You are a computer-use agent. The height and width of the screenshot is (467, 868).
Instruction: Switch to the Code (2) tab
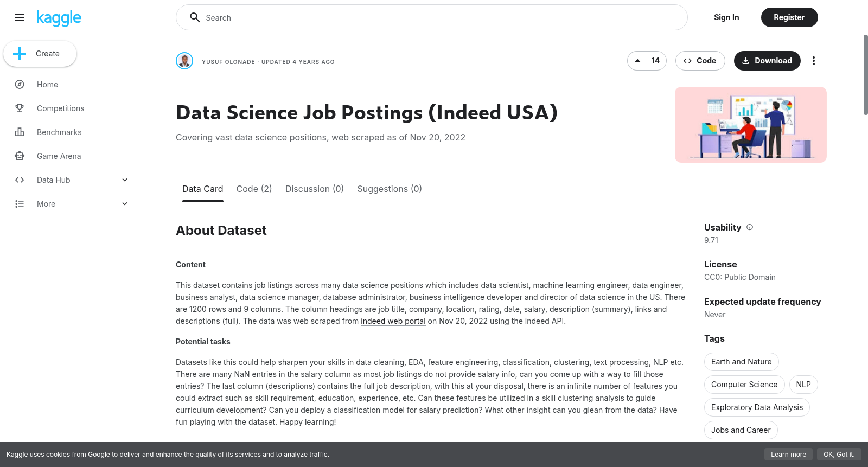pyautogui.click(x=254, y=189)
